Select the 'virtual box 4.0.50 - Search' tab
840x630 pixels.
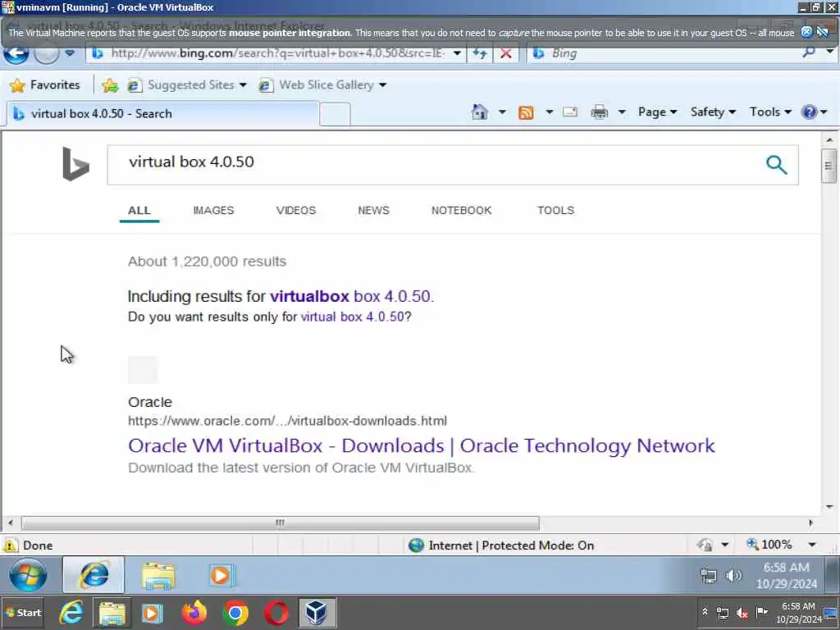(x=162, y=113)
